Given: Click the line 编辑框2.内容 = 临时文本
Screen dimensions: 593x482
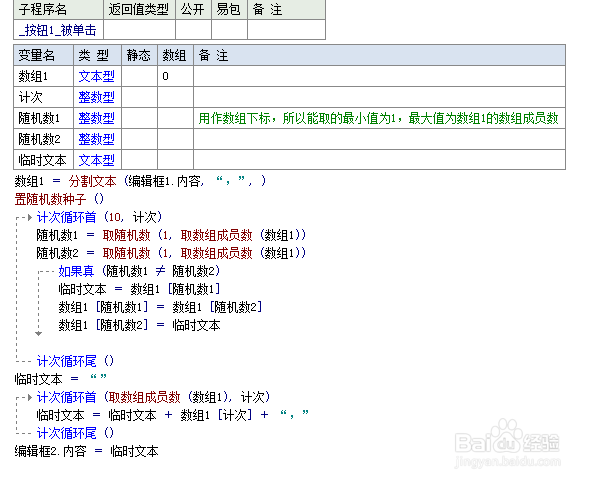Looking at the screenshot, I should tap(87, 451).
